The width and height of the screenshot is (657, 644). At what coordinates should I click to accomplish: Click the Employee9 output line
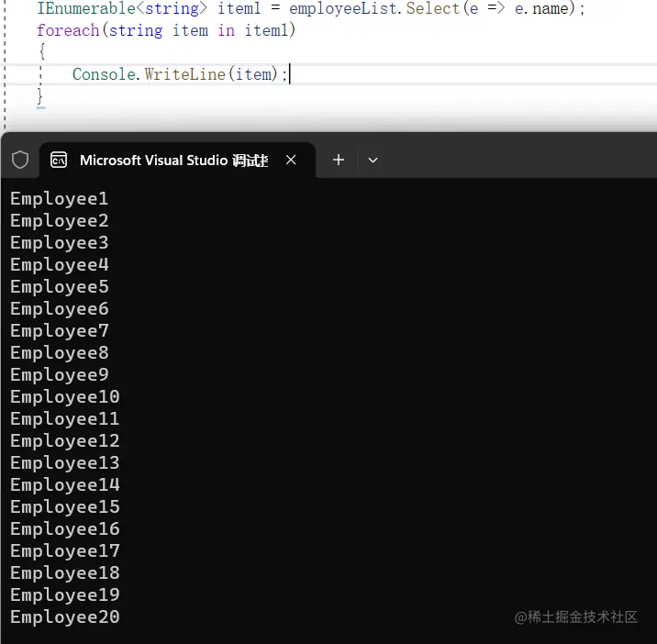(x=59, y=374)
